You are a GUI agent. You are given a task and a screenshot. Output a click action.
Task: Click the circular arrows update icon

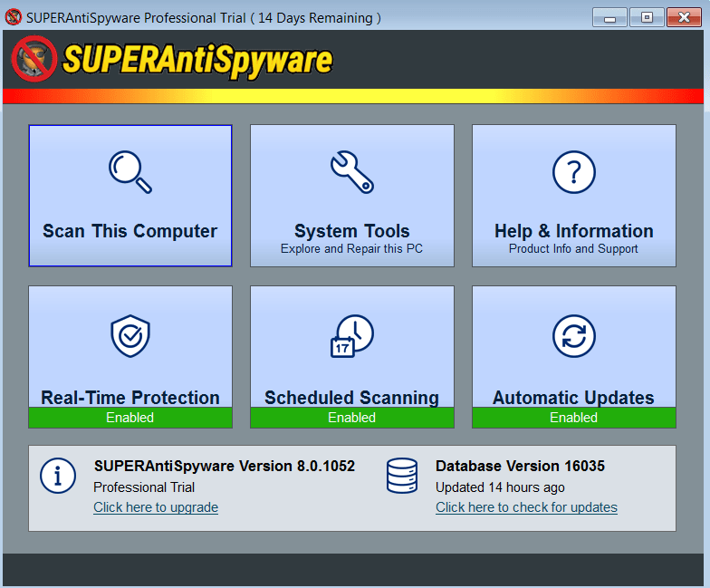tap(574, 336)
